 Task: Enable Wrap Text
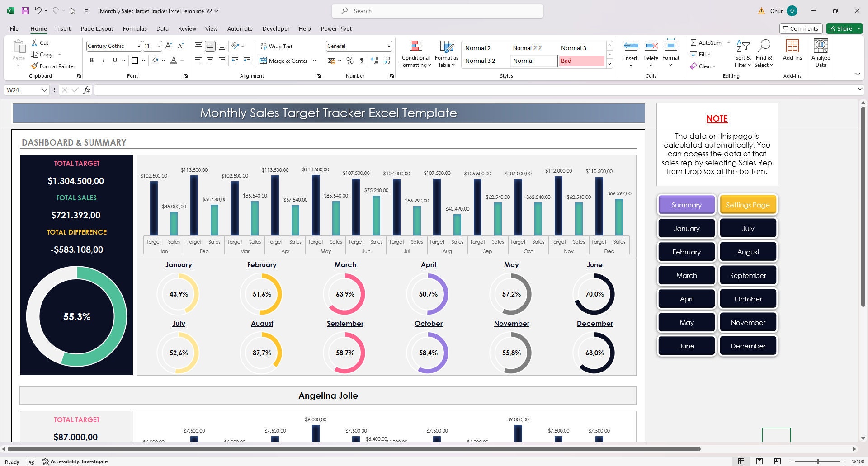[276, 46]
